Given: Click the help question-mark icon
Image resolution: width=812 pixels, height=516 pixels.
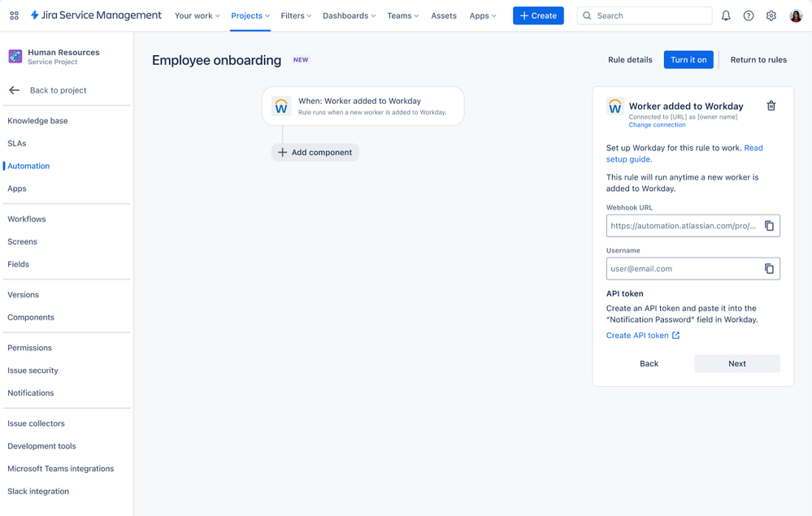Looking at the screenshot, I should tap(749, 15).
